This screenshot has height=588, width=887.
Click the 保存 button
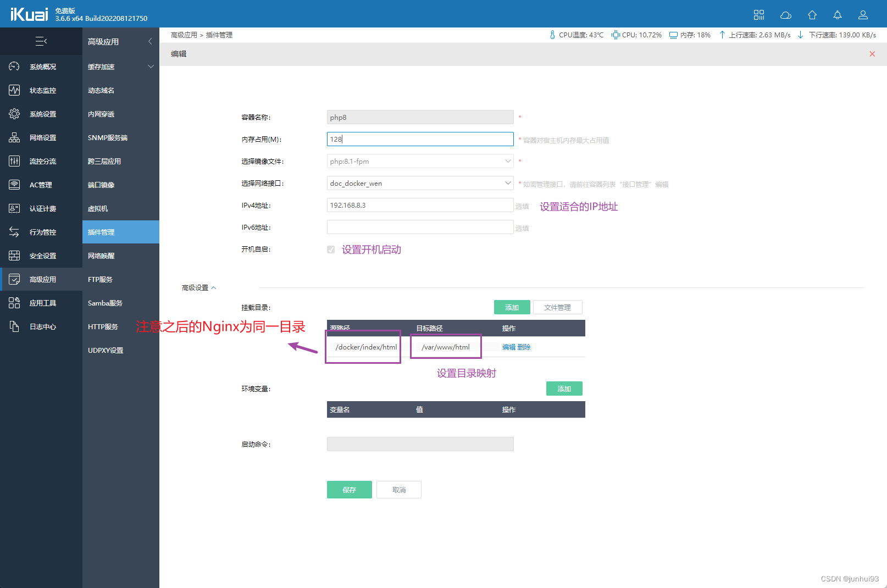click(x=350, y=490)
